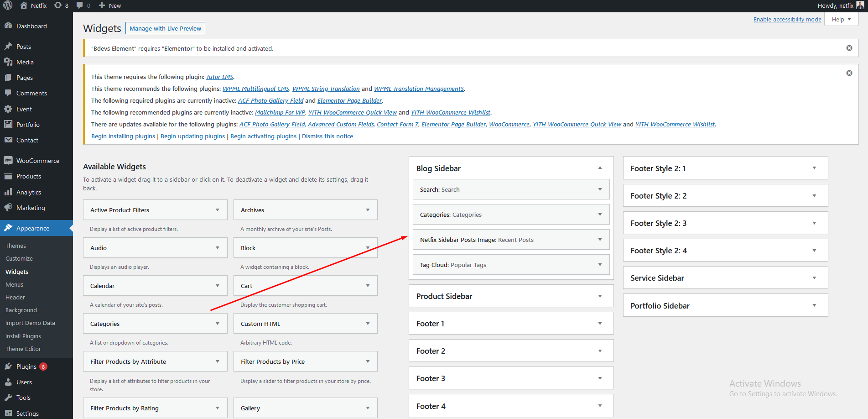Expand the Tag Cloud widget settings
868x419 pixels.
600,265
